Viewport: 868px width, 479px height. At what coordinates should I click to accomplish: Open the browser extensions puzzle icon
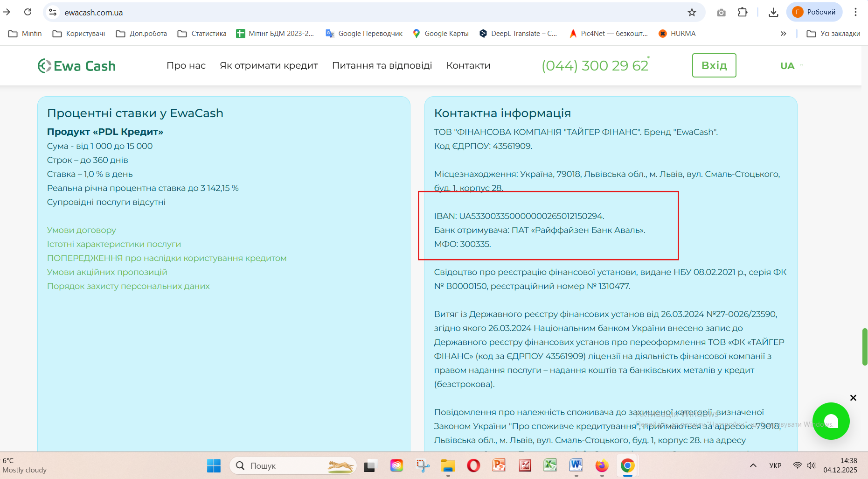[743, 12]
